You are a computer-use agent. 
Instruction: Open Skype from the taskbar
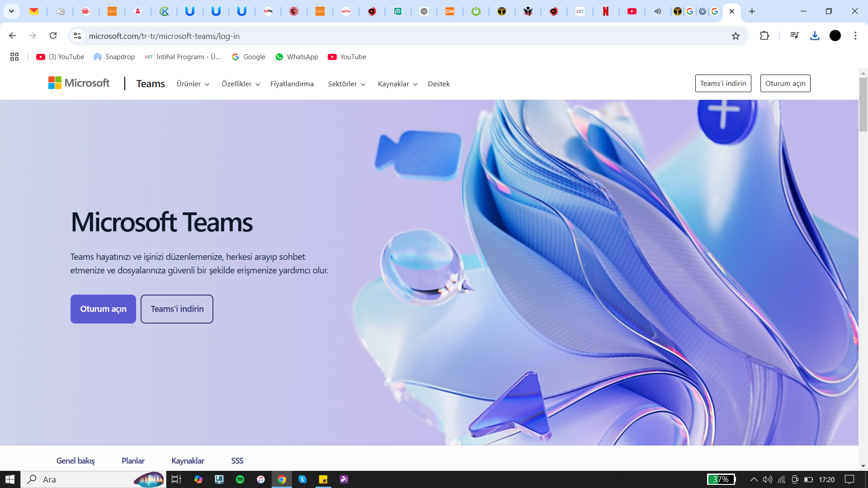302,479
